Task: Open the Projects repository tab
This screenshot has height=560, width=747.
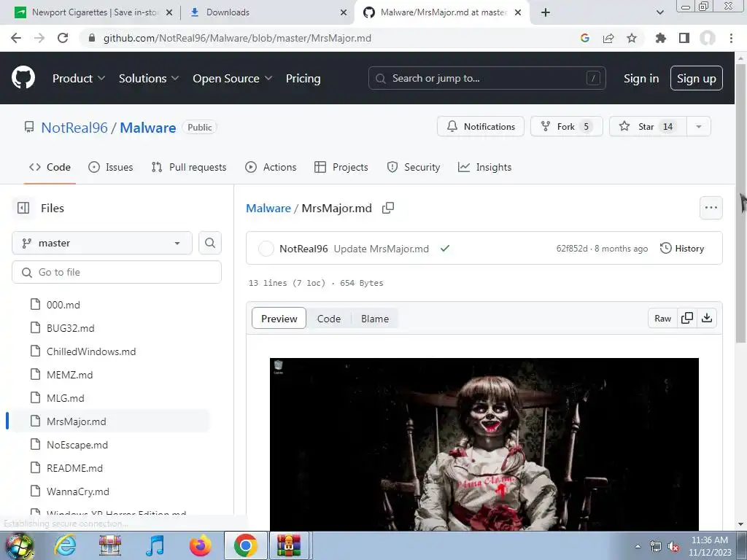Action: click(x=341, y=167)
